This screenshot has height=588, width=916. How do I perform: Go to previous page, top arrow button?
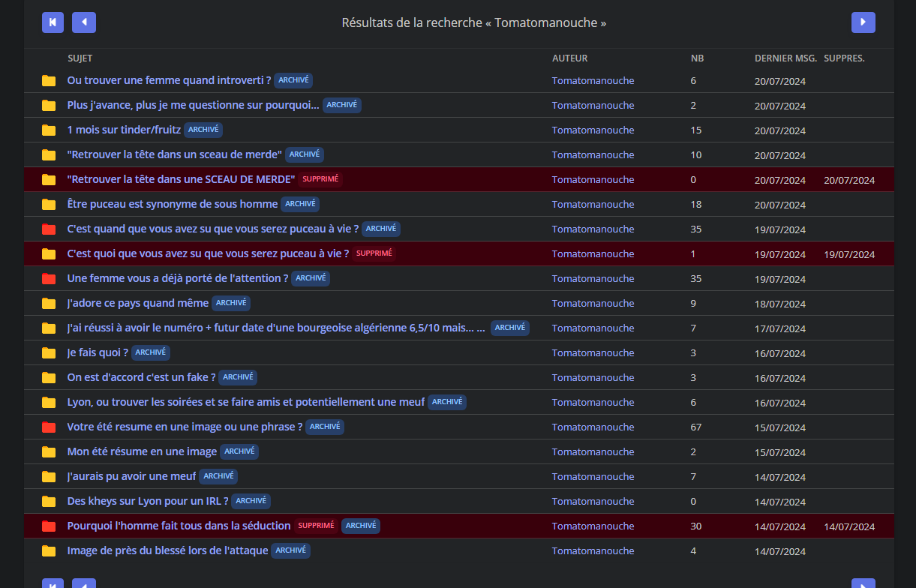[84, 22]
